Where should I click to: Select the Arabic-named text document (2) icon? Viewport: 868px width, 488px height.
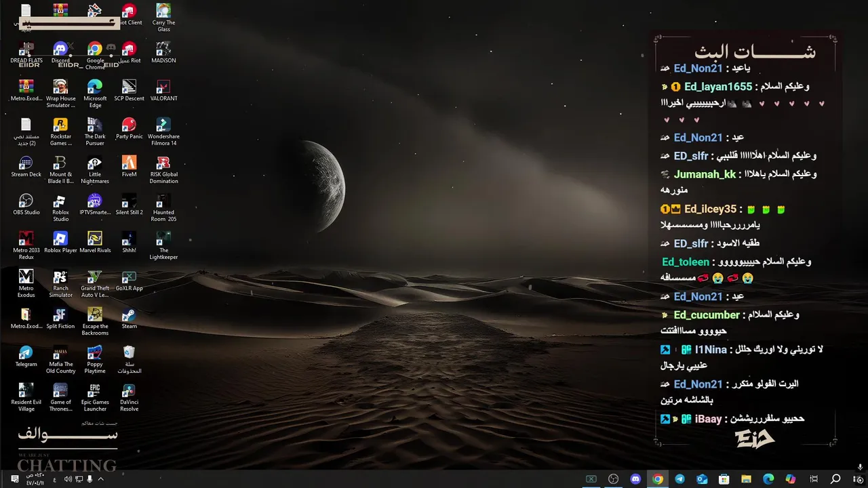[26, 131]
